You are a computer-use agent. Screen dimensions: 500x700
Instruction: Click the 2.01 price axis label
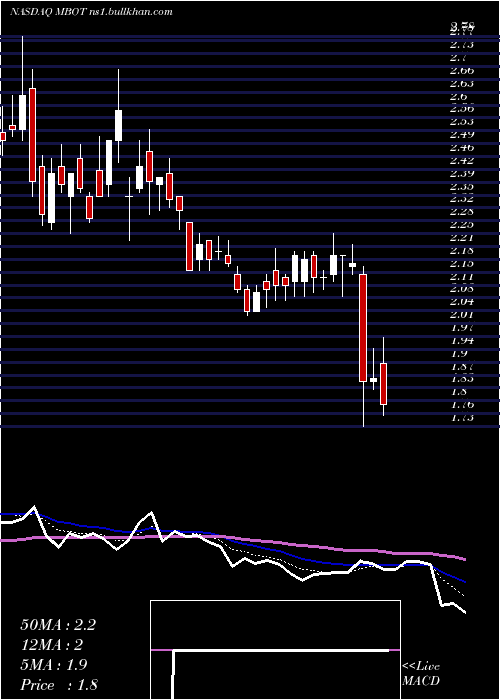(x=462, y=315)
